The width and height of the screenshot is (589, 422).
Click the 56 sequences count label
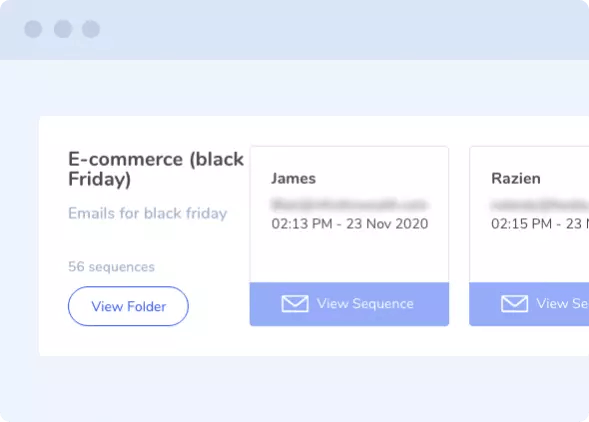point(111,267)
